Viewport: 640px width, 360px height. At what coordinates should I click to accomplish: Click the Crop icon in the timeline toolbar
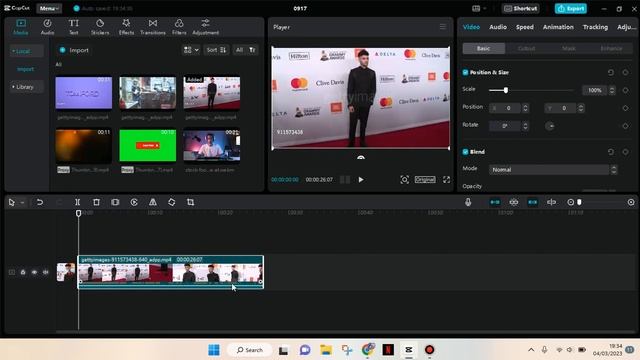(x=190, y=202)
